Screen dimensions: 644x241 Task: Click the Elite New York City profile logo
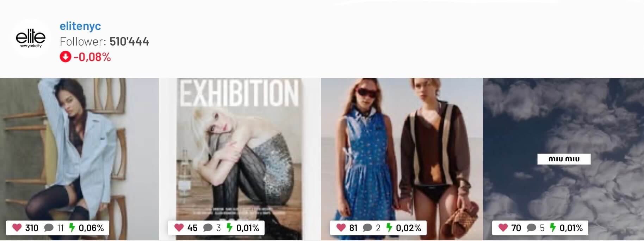31,38
